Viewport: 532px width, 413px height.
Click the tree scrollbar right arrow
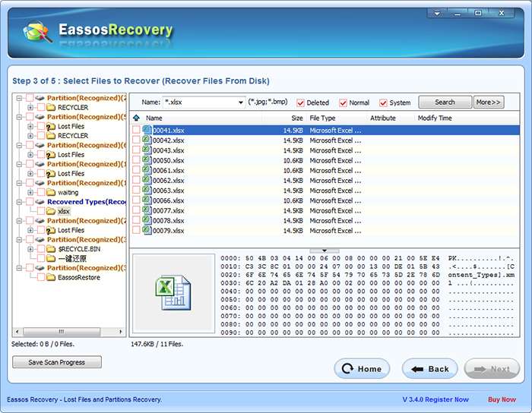point(120,331)
